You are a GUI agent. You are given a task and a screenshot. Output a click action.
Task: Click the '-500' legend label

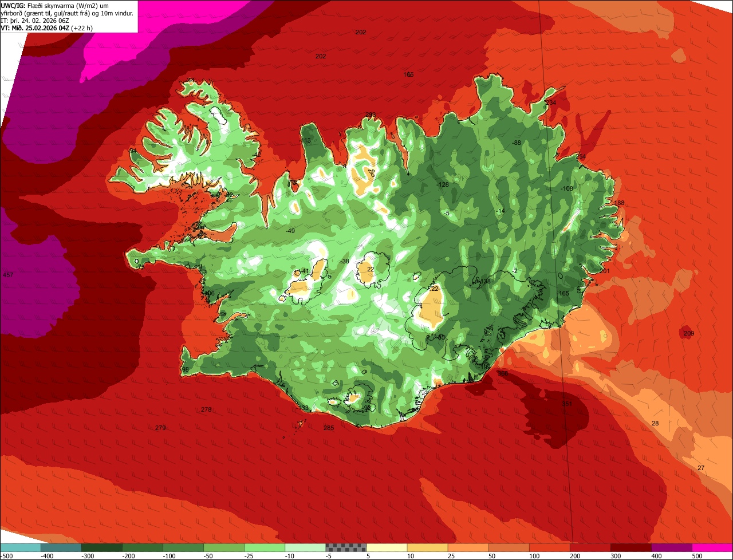(x=6, y=555)
